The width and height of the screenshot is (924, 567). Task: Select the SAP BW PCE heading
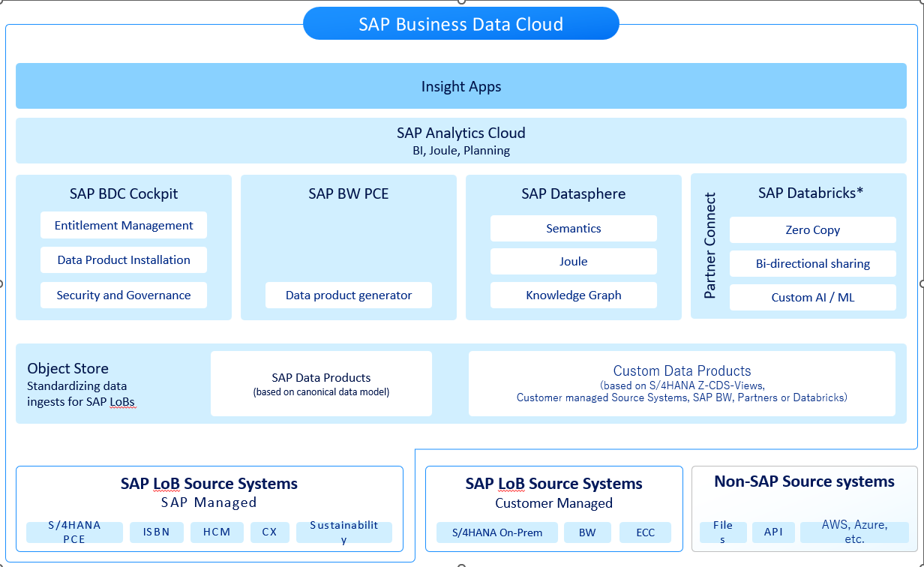click(349, 193)
